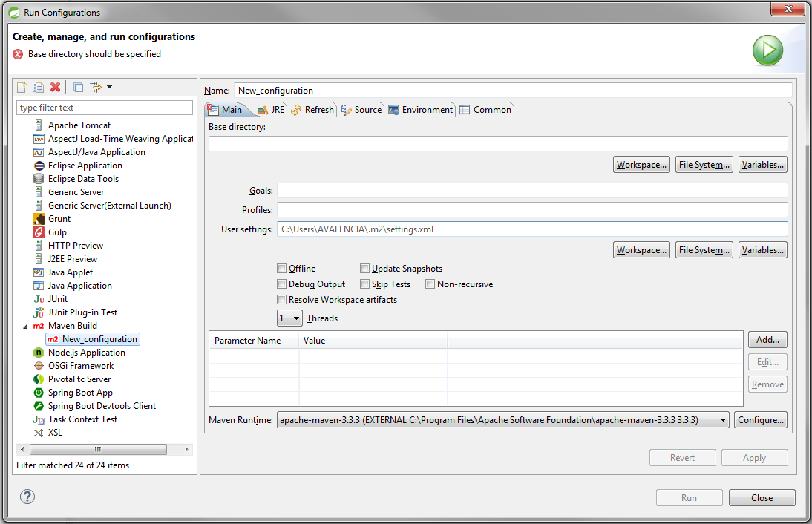812x524 pixels.
Task: Switch to the JRE tab
Action: point(272,110)
